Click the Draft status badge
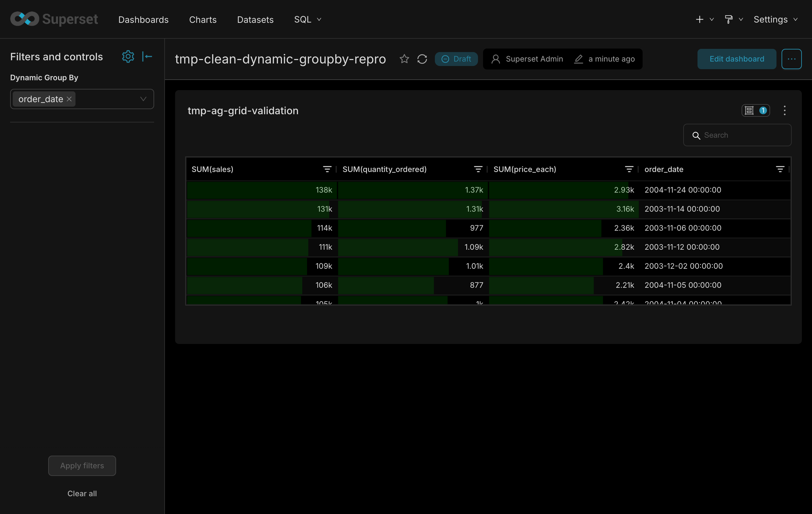Image resolution: width=812 pixels, height=514 pixels. (456, 59)
